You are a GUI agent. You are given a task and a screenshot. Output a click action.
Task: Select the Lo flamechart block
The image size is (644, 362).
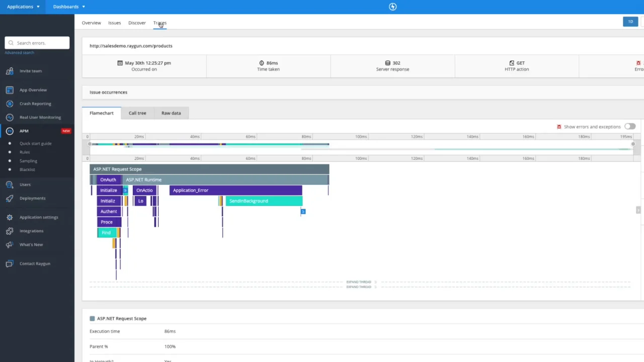point(140,201)
